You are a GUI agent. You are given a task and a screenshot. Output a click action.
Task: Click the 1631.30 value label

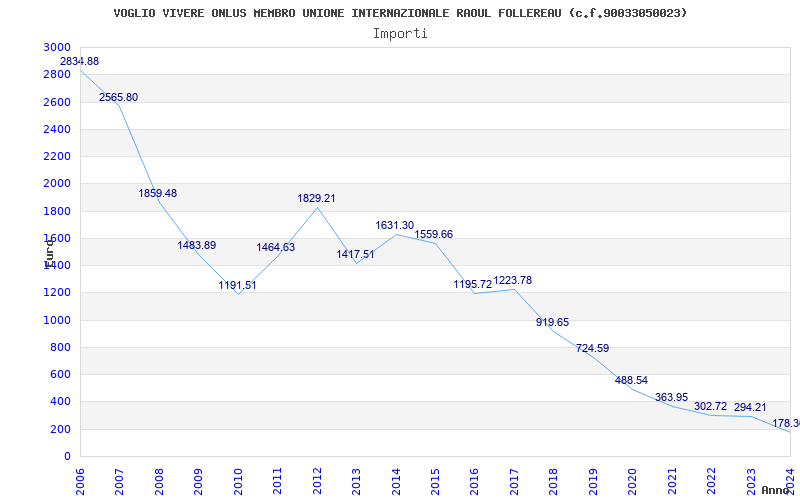click(x=395, y=226)
